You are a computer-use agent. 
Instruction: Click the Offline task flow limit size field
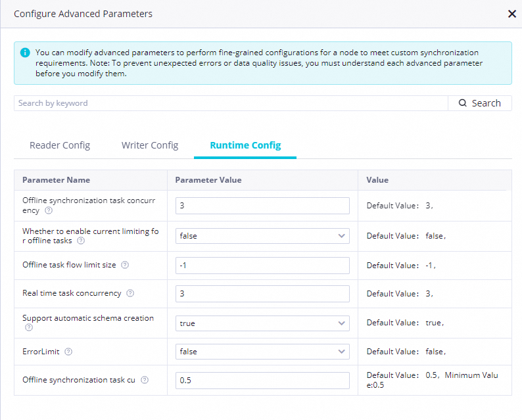click(x=262, y=266)
